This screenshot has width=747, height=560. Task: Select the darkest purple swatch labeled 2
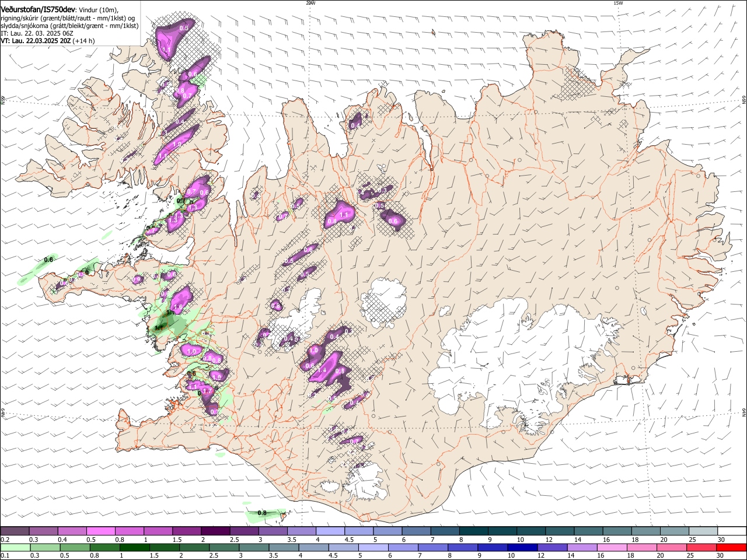pyautogui.click(x=215, y=531)
